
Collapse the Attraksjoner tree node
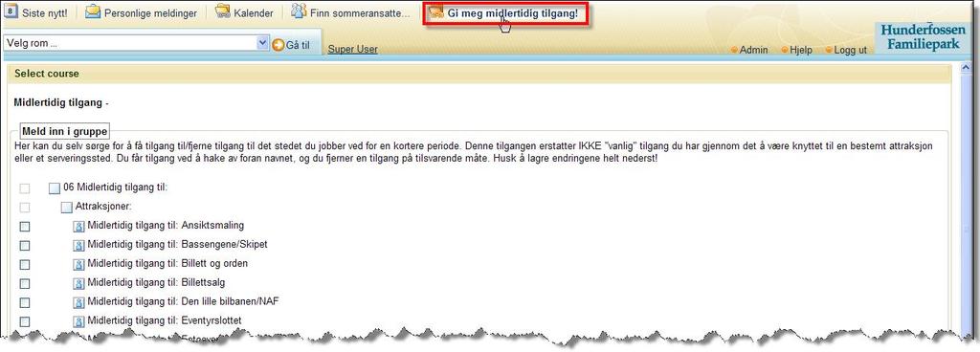pos(66,208)
